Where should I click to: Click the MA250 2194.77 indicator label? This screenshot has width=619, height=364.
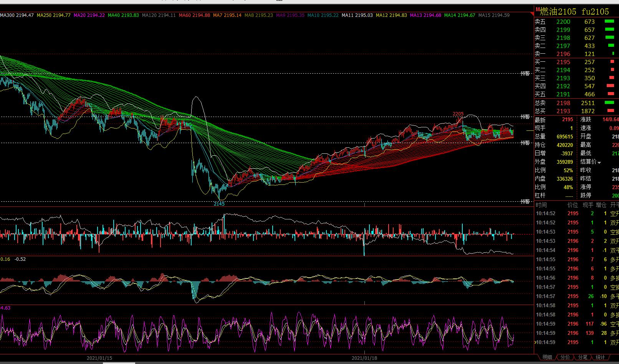[x=54, y=15]
